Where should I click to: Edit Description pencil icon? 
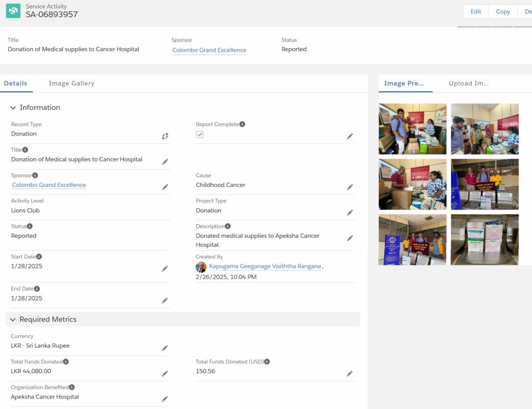click(350, 238)
